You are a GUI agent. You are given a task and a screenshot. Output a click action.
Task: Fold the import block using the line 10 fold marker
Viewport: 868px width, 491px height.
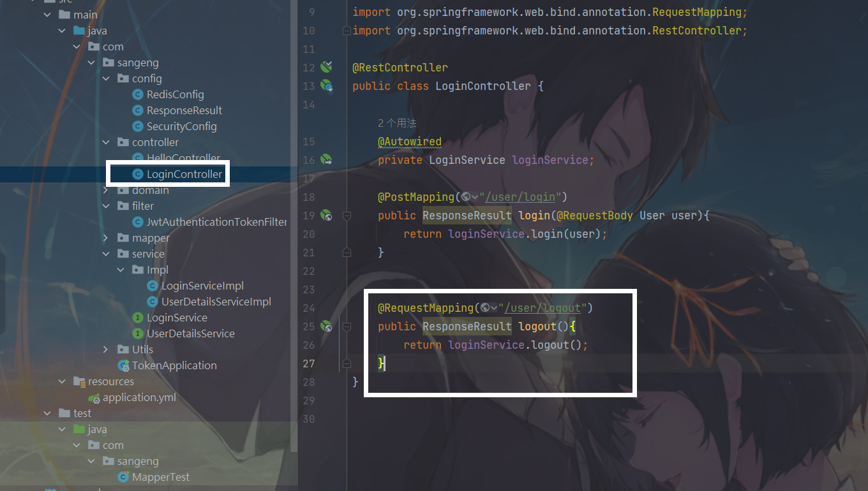(x=347, y=30)
